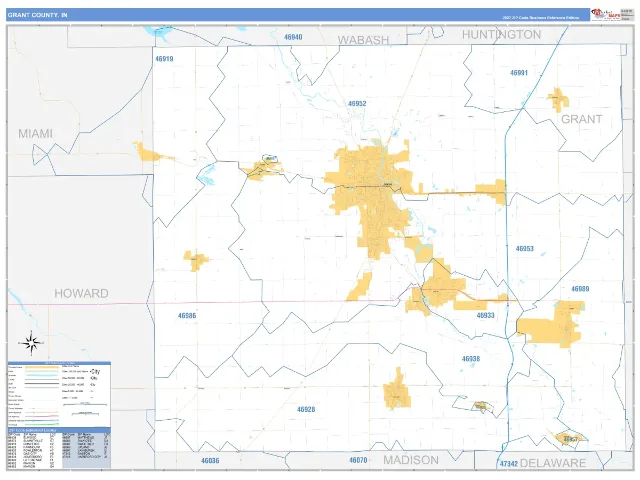
Task: Click ZIP code label 46036
Action: 210,460
